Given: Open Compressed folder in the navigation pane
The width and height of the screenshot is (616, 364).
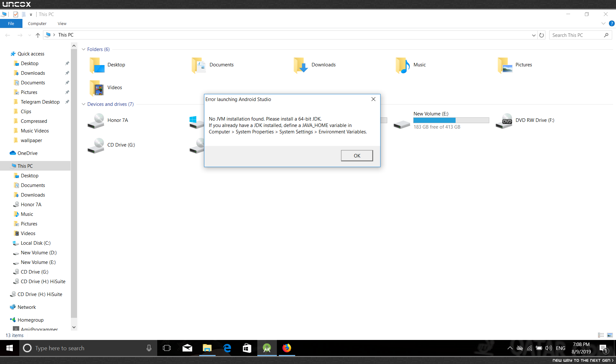Looking at the screenshot, I should point(34,121).
